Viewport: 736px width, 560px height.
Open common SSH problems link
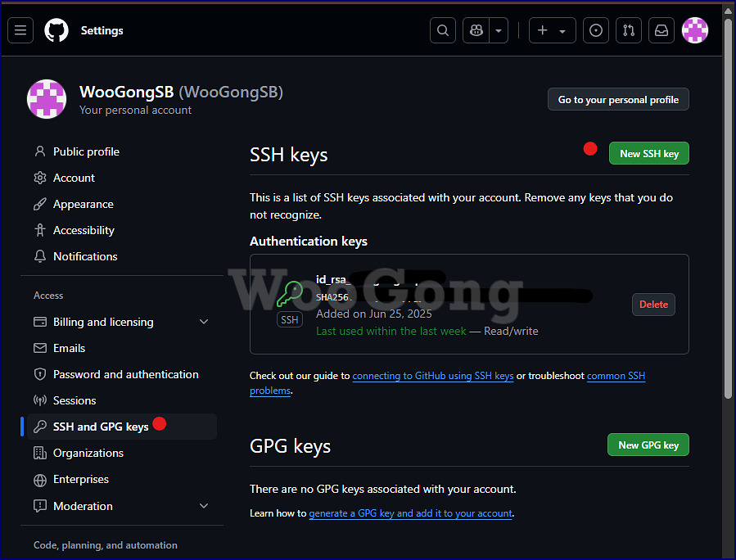[616, 376]
